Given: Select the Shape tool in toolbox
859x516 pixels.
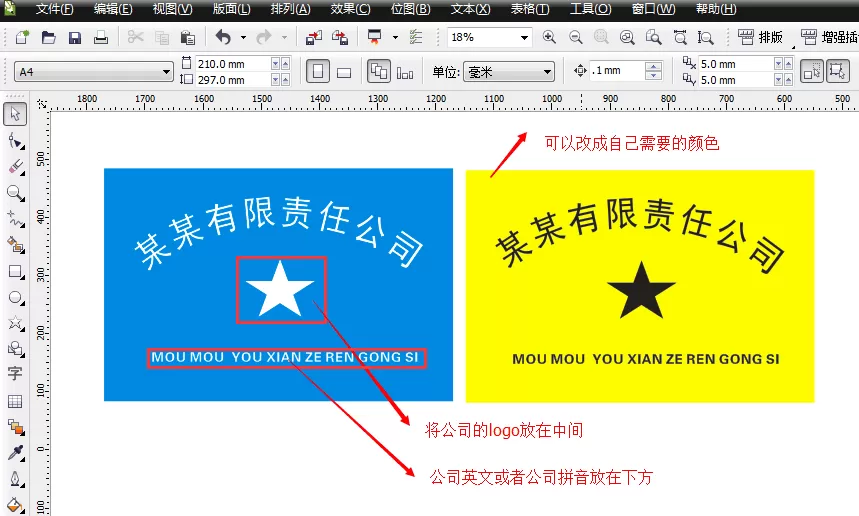Looking at the screenshot, I should pos(15,141).
